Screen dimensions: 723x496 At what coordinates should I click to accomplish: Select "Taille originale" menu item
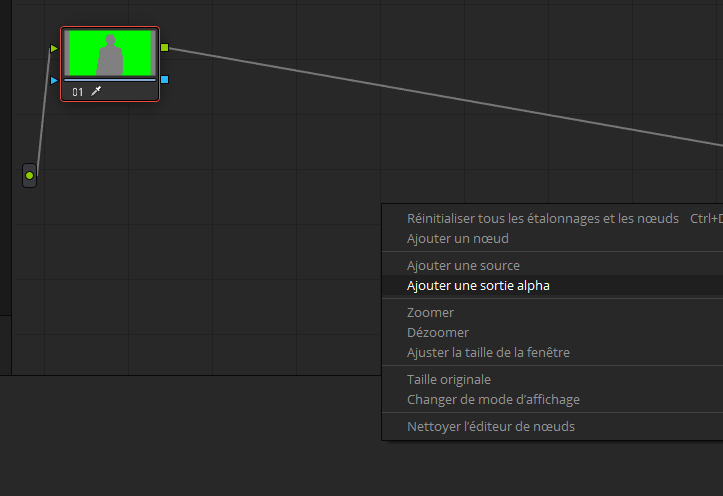[x=448, y=379]
